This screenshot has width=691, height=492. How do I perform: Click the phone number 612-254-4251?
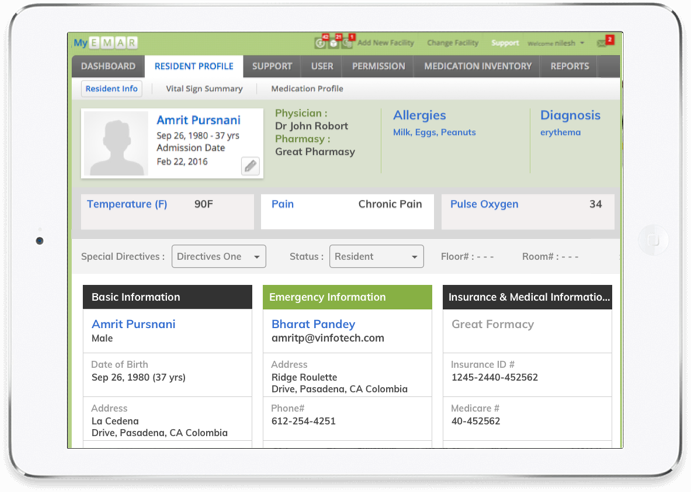tap(304, 421)
